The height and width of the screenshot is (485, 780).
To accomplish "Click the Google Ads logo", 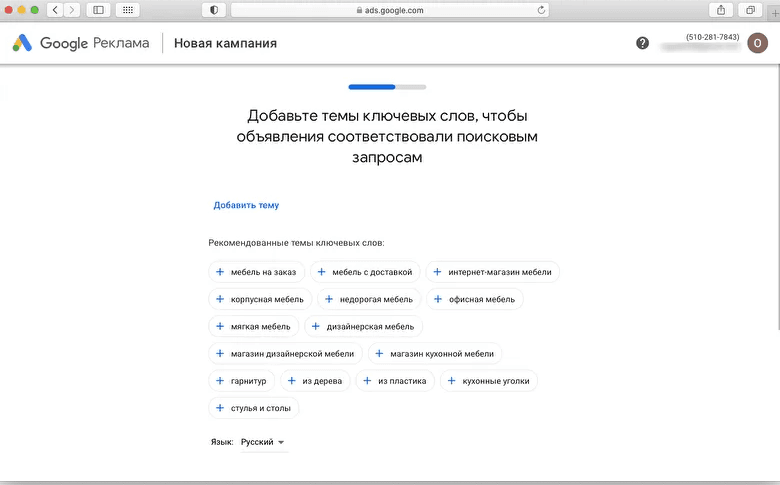I will 22,43.
